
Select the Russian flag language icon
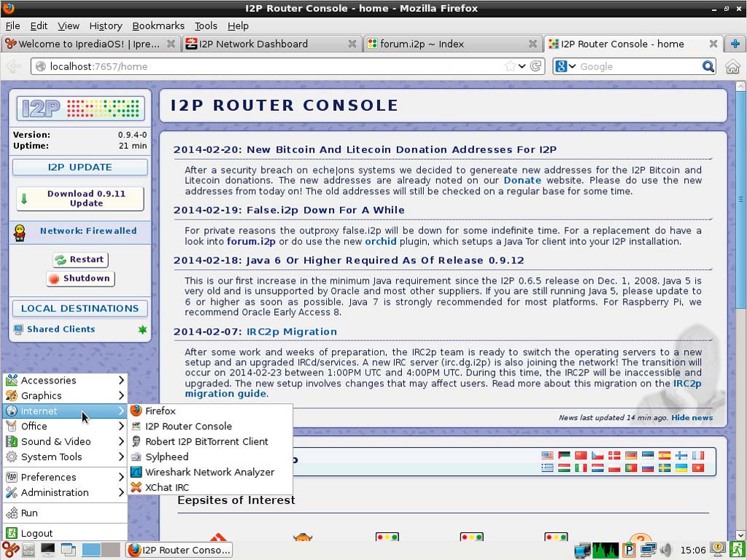pyautogui.click(x=648, y=467)
